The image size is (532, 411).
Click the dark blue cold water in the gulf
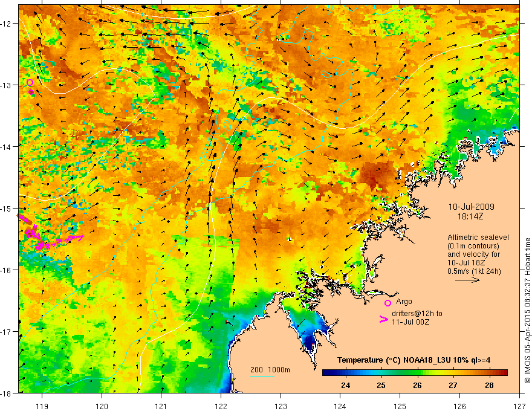click(x=310, y=341)
